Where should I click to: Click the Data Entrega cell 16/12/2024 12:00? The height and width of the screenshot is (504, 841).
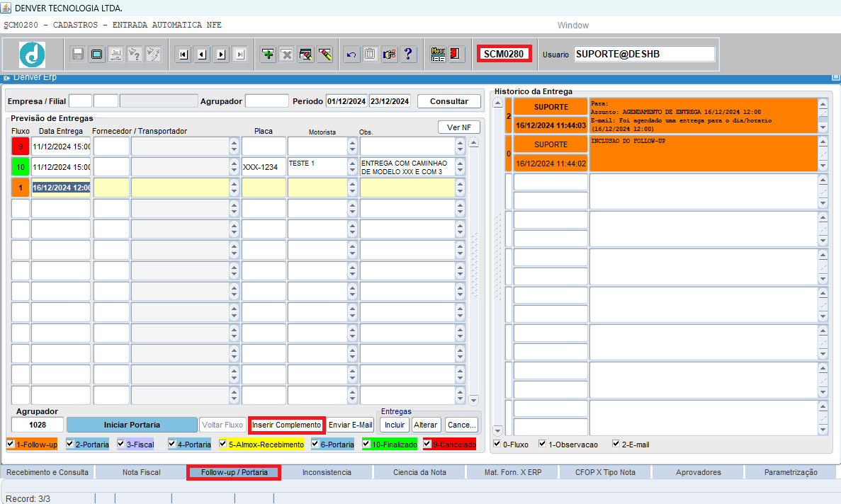(x=61, y=188)
